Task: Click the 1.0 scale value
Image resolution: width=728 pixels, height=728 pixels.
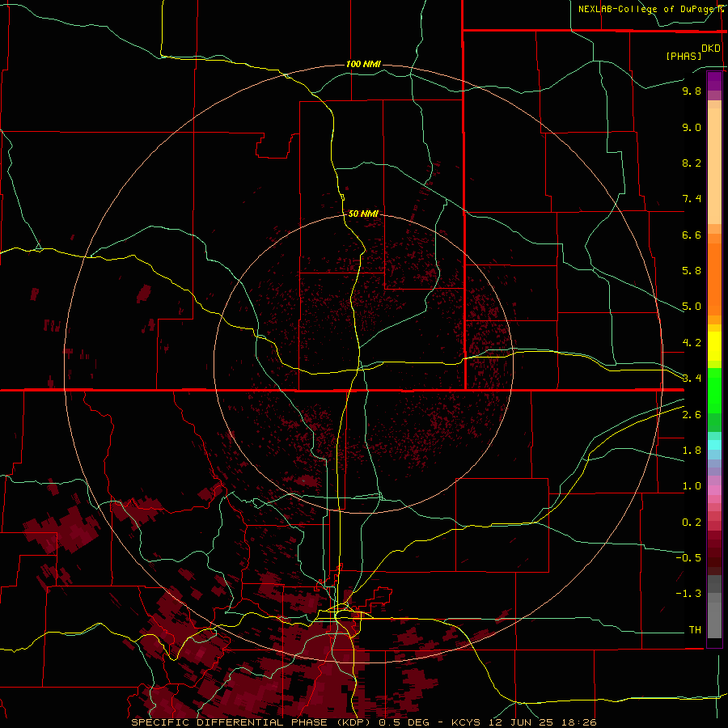Action: point(692,486)
